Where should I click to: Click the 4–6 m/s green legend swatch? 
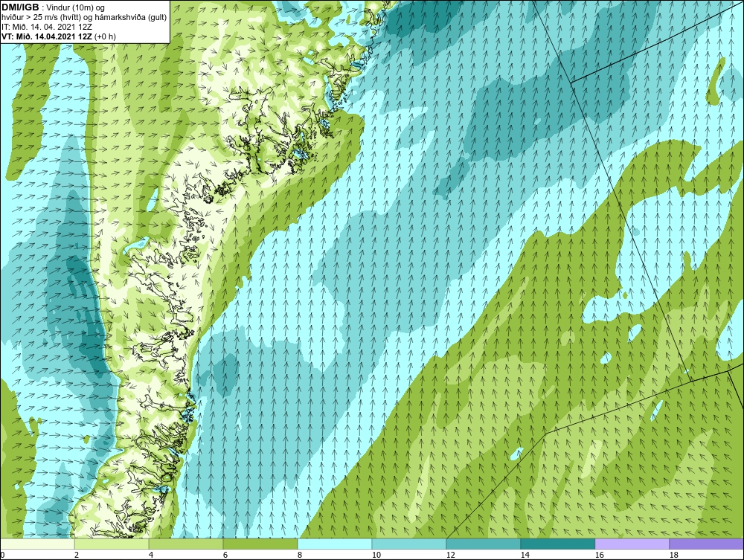pos(186,544)
